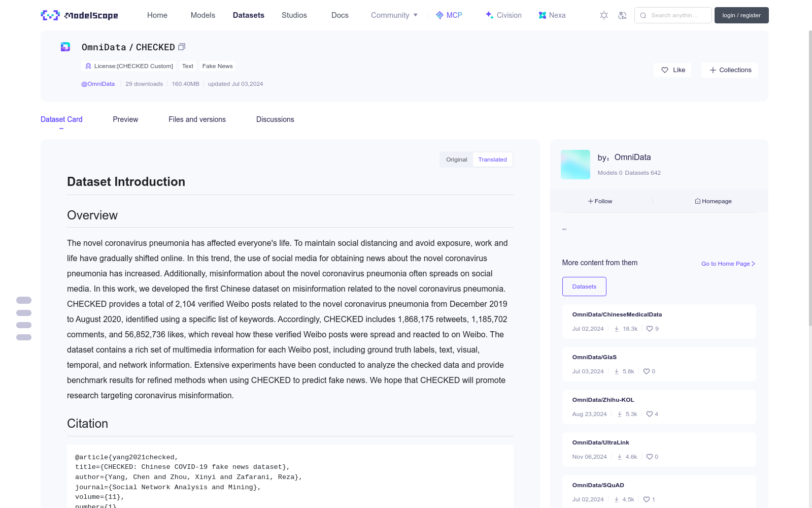The image size is (812, 508).
Task: Click the Go to Home Page chevron
Action: (x=753, y=264)
